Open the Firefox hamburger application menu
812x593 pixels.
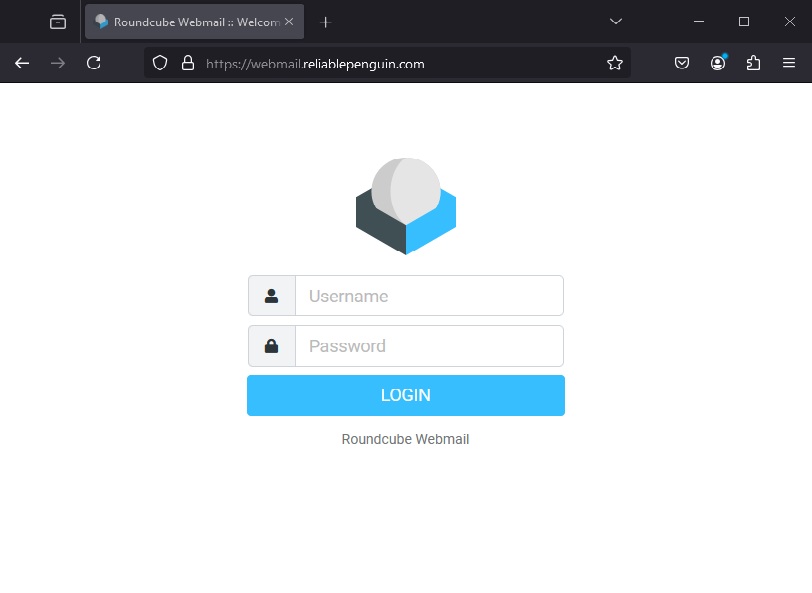click(x=789, y=63)
